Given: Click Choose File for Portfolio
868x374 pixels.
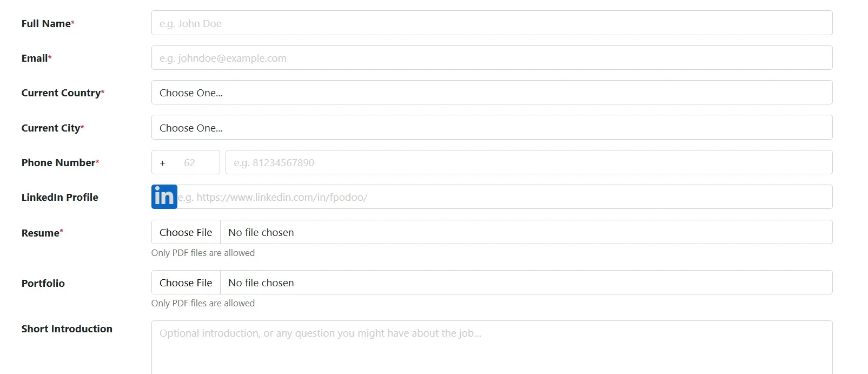Looking at the screenshot, I should tap(186, 283).
